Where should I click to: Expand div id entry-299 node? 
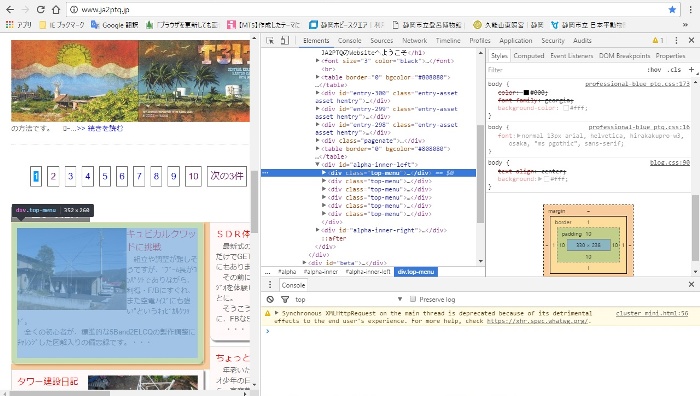point(317,109)
